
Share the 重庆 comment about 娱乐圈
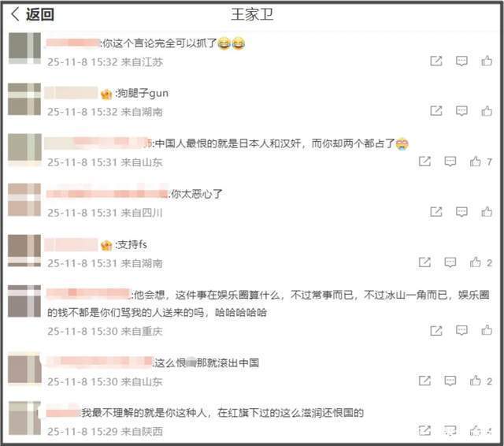coord(436,331)
